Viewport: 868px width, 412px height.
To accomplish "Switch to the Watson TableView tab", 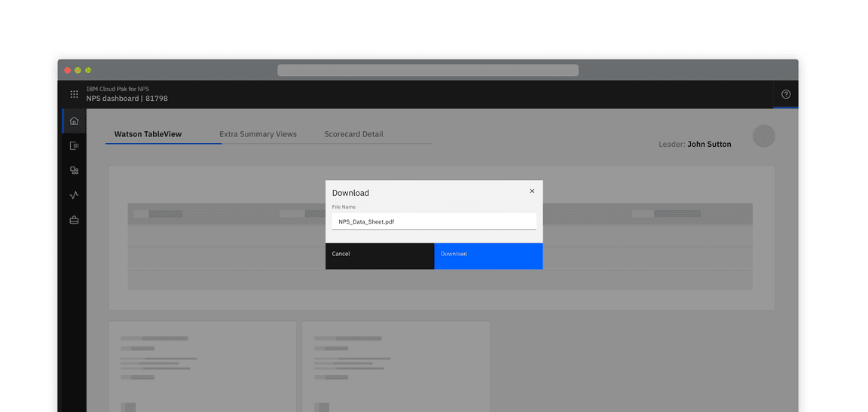I will tap(148, 134).
